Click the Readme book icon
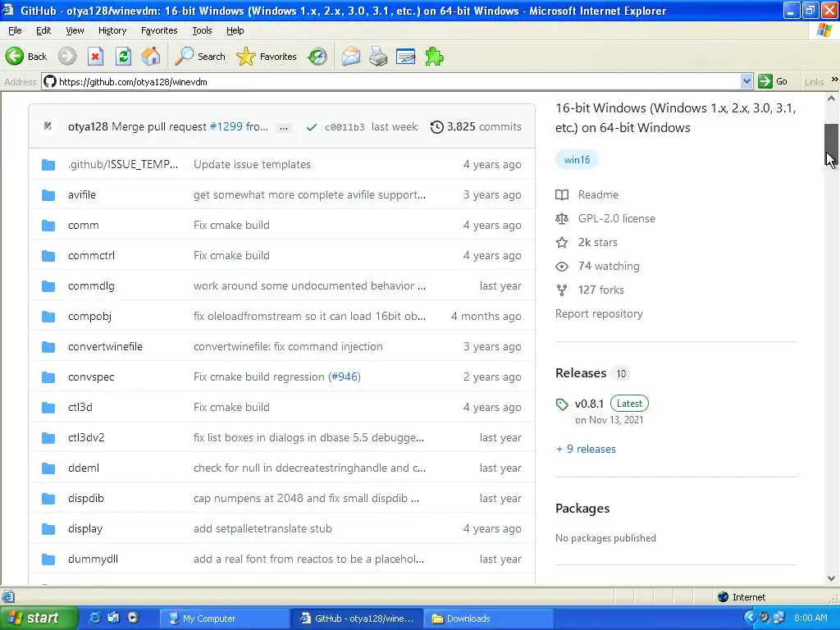Screen dimensions: 840x630 point(561,195)
